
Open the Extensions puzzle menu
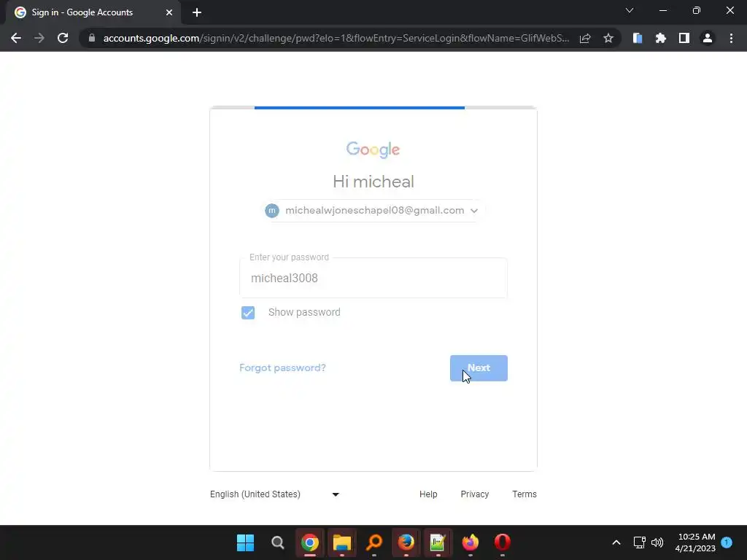pyautogui.click(x=661, y=38)
